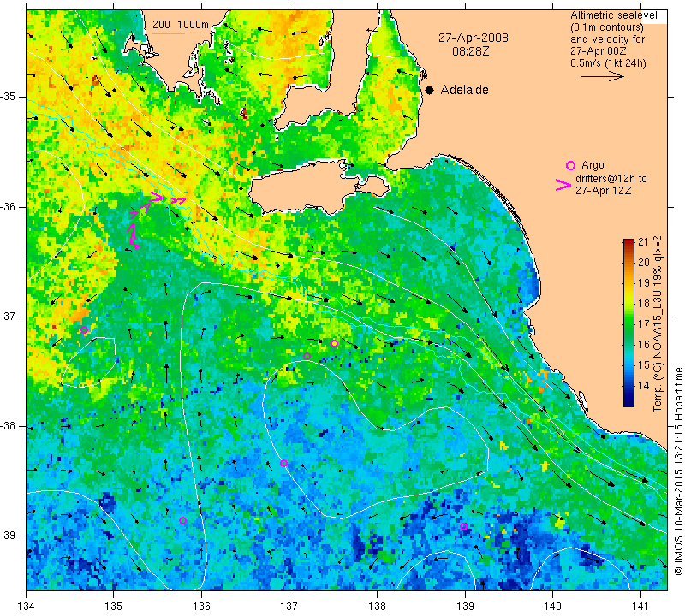This screenshot has height=616, width=685.
Task: Click the Argo float marker near 137.5E 37.25S
Action: click(334, 344)
